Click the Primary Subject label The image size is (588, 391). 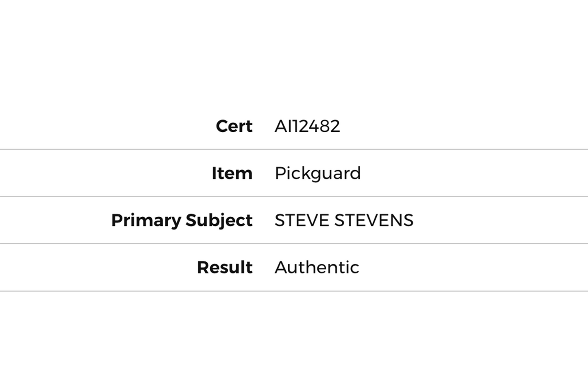[181, 221]
